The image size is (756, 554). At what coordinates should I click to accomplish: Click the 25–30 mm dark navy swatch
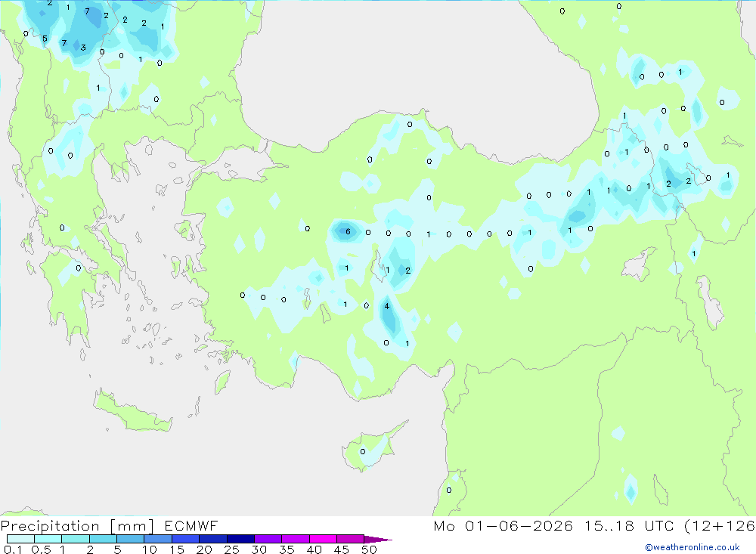(240, 539)
